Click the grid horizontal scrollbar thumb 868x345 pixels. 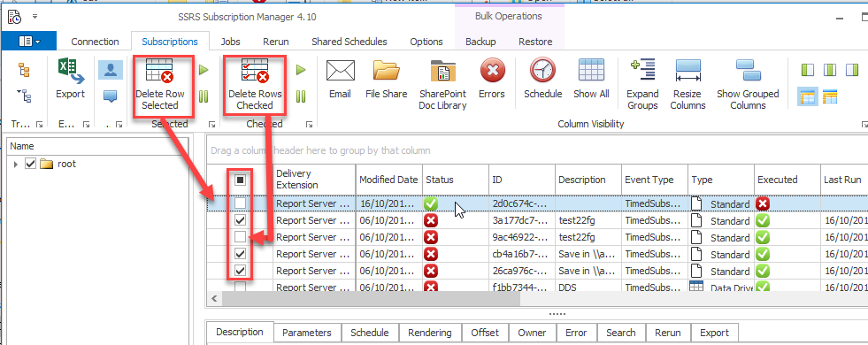(x=372, y=300)
